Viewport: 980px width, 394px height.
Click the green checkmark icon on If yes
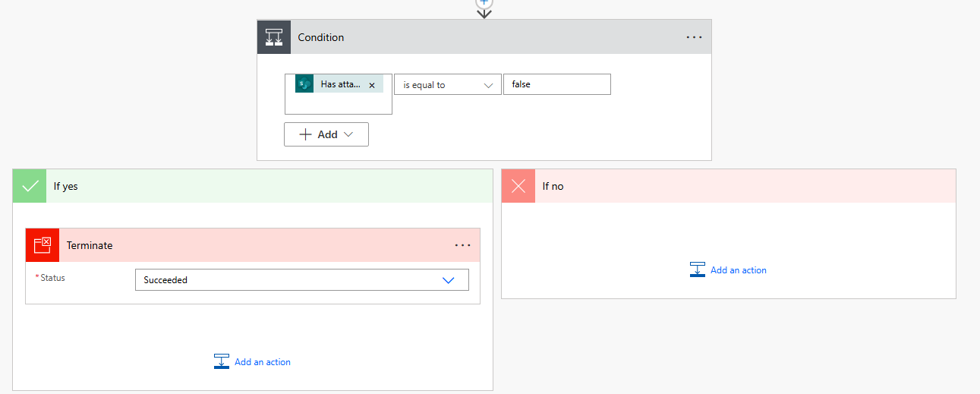30,186
